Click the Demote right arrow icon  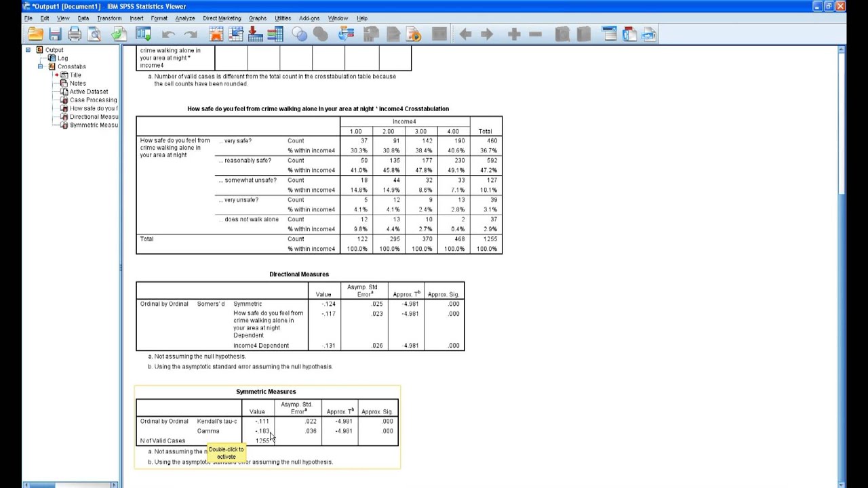[x=487, y=34]
